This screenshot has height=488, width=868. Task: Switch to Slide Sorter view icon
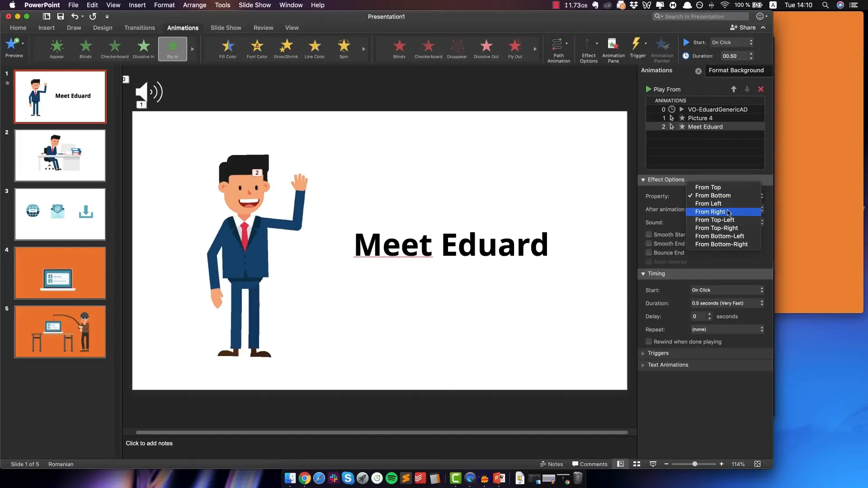pos(637,464)
